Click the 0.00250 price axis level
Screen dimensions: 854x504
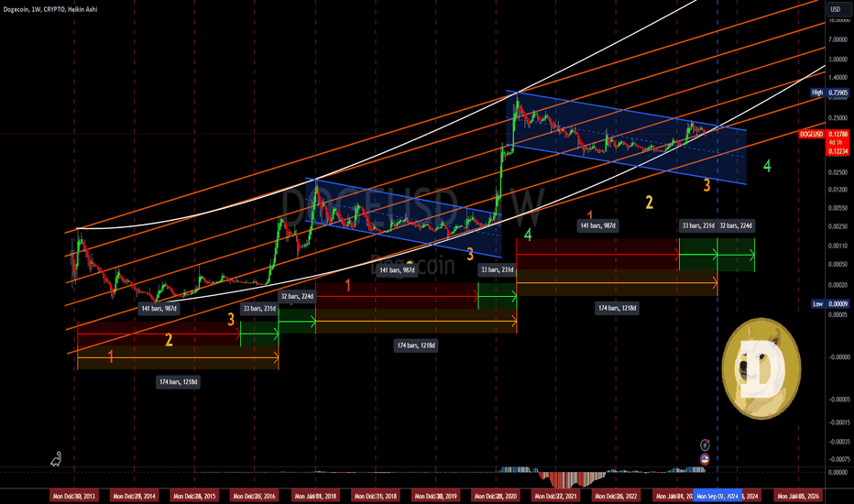838,226
